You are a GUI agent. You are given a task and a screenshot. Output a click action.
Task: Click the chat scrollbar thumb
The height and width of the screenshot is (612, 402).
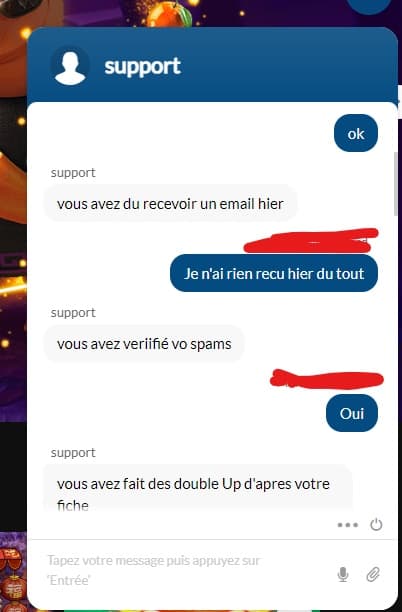tap(396, 184)
